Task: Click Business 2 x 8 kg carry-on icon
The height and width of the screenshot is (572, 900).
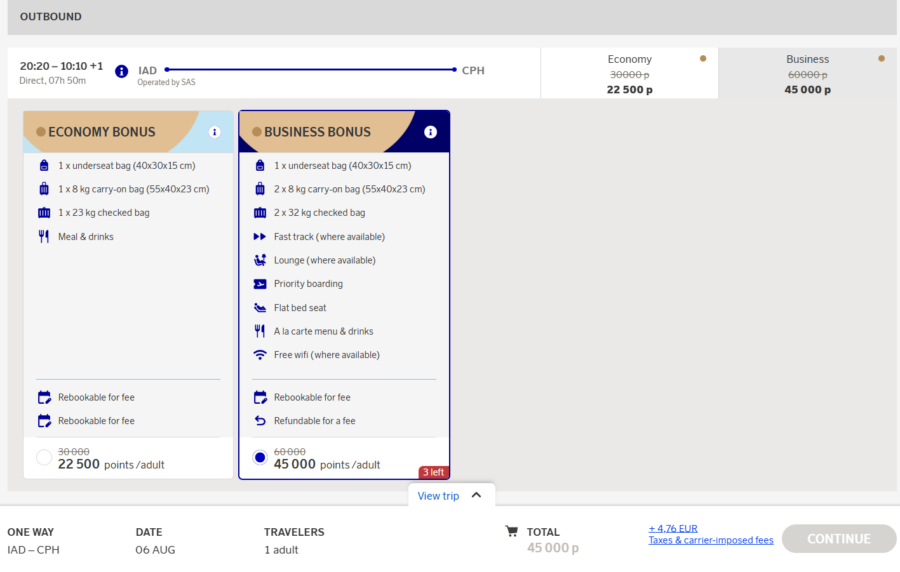Action: pos(260,189)
